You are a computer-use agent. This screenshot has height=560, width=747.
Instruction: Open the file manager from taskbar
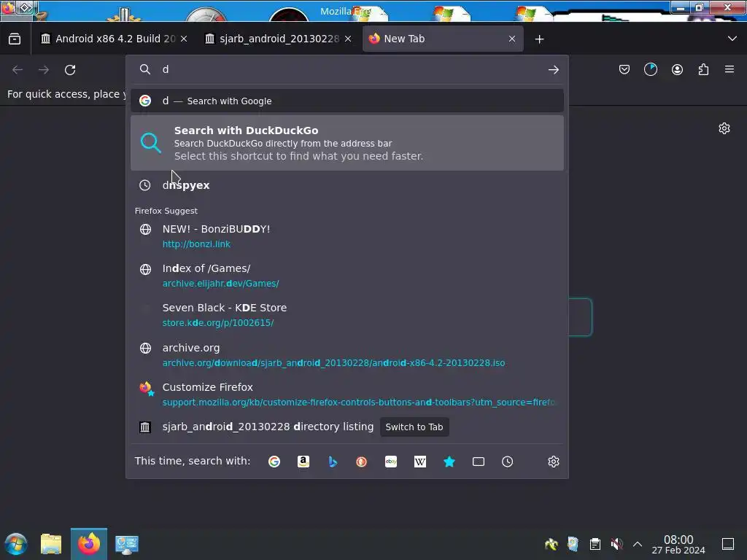click(x=51, y=544)
